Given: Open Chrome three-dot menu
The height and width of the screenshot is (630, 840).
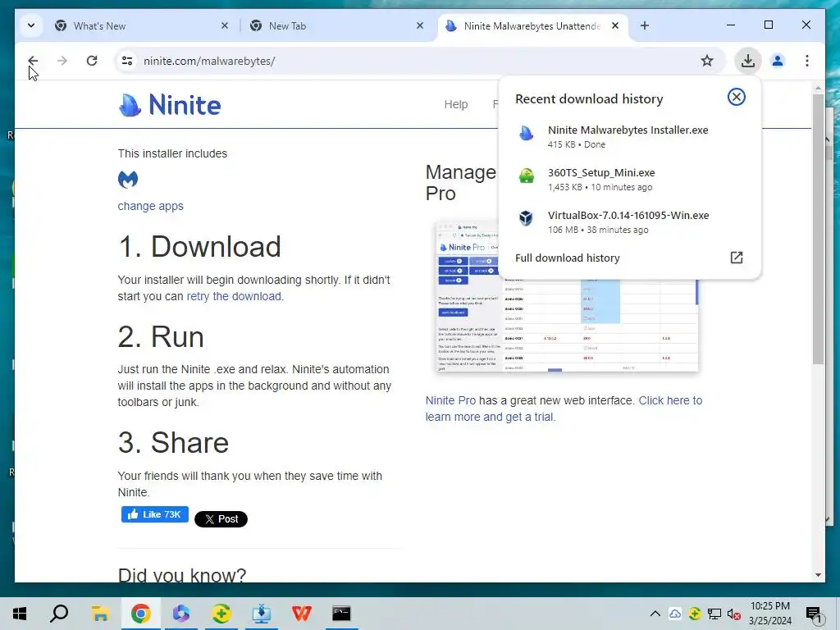Looking at the screenshot, I should (807, 61).
